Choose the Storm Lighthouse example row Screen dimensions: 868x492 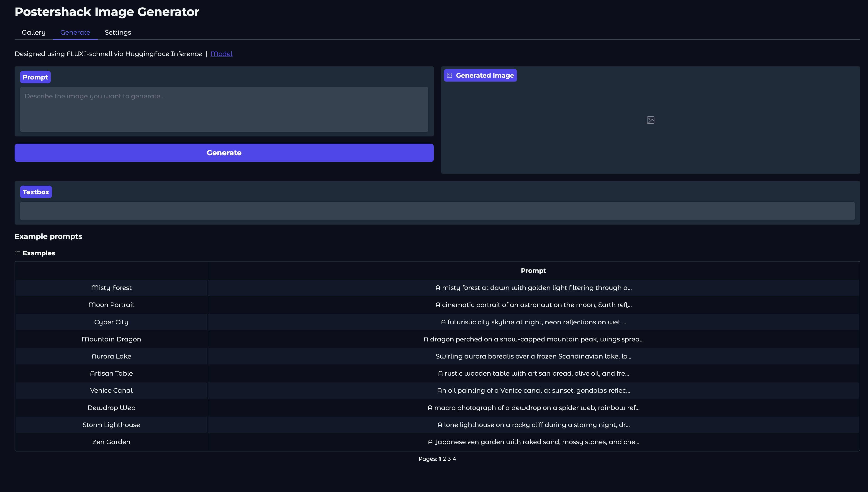(111, 425)
